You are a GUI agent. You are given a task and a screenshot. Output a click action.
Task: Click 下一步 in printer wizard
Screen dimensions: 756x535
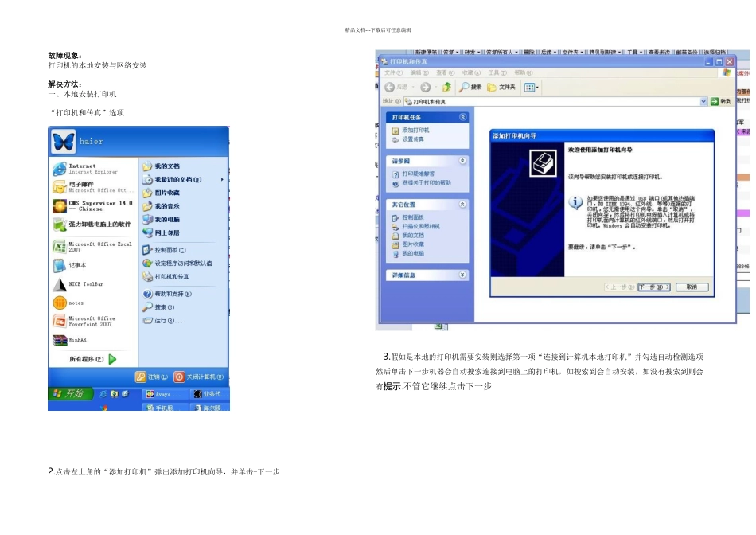[654, 287]
